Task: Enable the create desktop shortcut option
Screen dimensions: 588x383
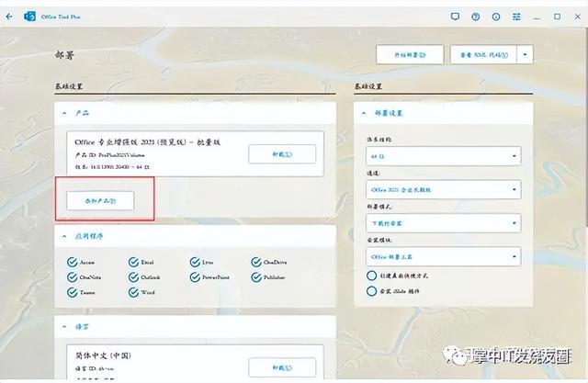Action: tap(372, 275)
